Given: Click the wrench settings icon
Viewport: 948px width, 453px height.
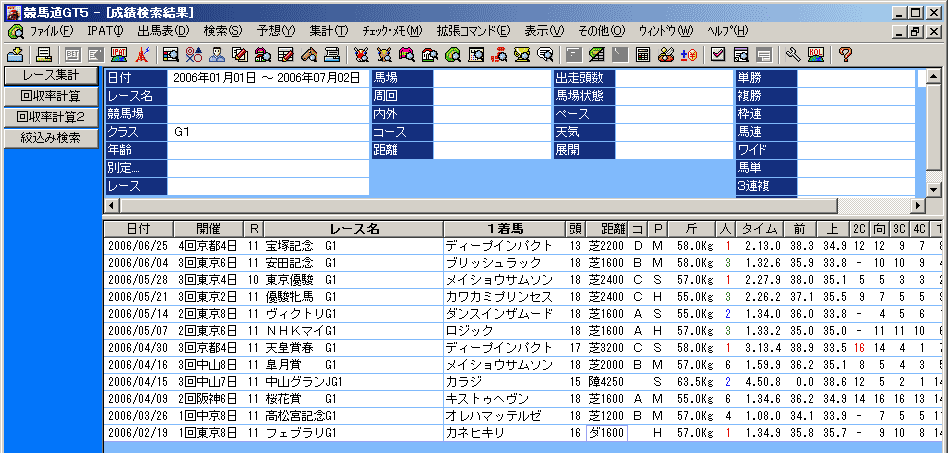Looking at the screenshot, I should pos(793,54).
